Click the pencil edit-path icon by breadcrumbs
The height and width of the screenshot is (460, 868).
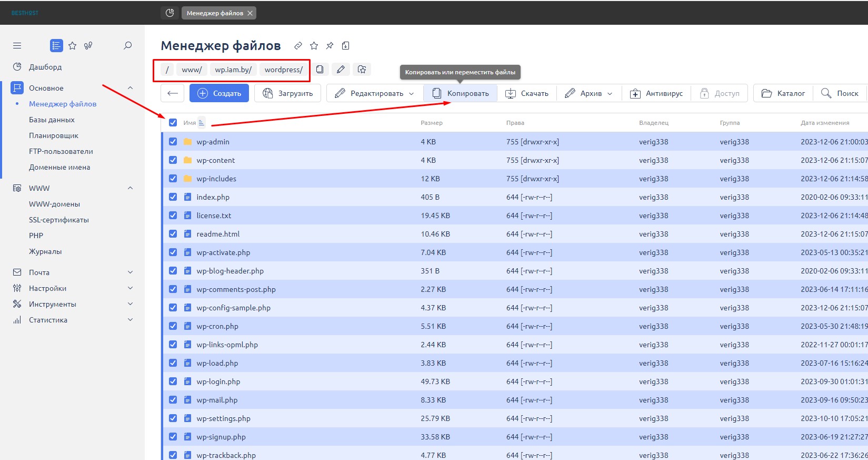pos(341,70)
